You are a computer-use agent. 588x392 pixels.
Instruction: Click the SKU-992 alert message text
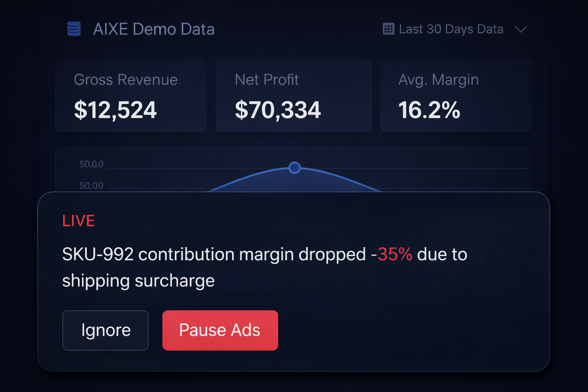coord(214,254)
